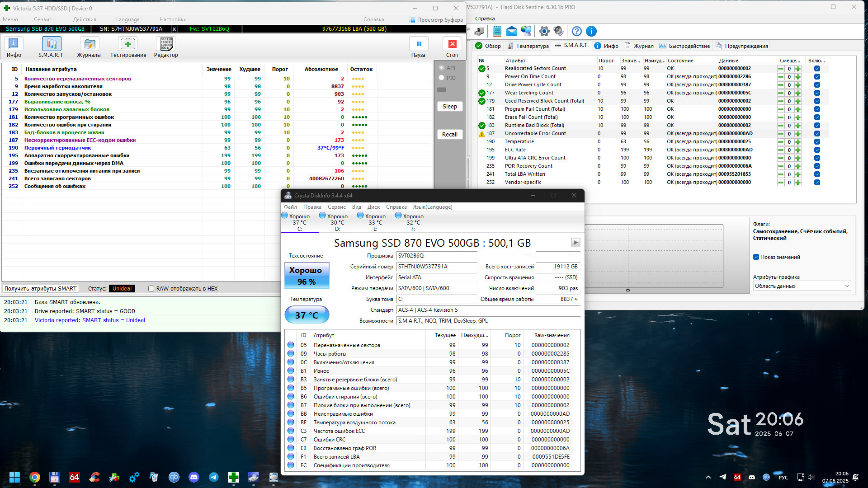The image size is (868, 488).
Task: Click the envelope e-mail icon in Hard Disk Sentinel
Action: click(511, 31)
